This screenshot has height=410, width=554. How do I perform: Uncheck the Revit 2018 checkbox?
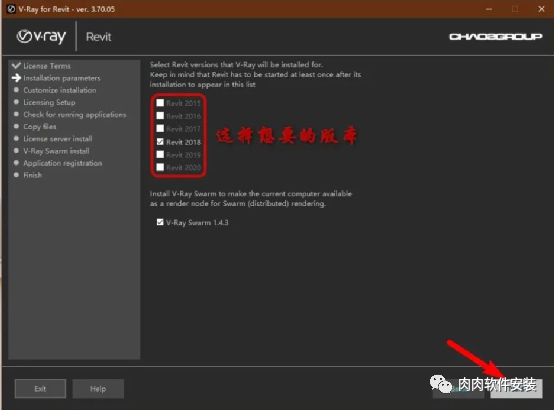[x=160, y=142]
